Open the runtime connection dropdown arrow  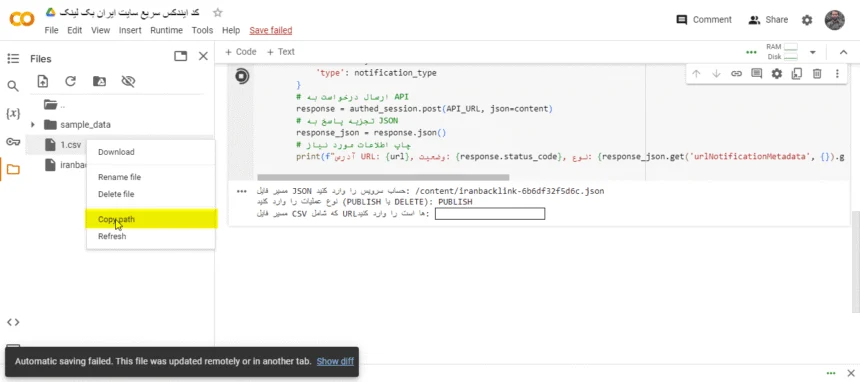(x=813, y=52)
